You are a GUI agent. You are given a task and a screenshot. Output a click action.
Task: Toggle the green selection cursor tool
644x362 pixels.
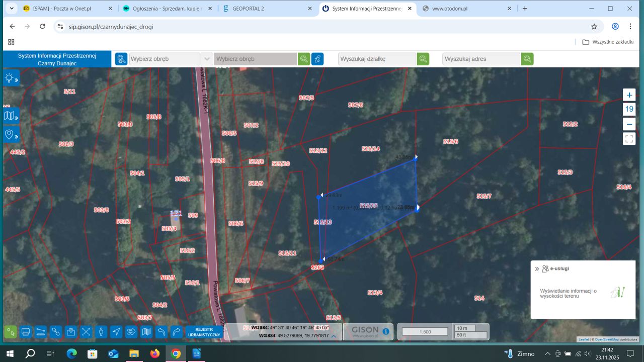point(11,332)
